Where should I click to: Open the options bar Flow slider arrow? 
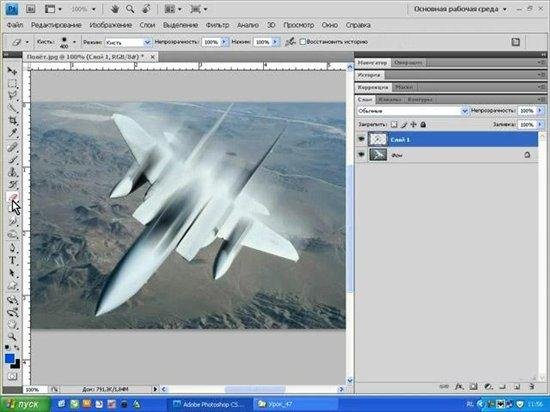(x=275, y=42)
